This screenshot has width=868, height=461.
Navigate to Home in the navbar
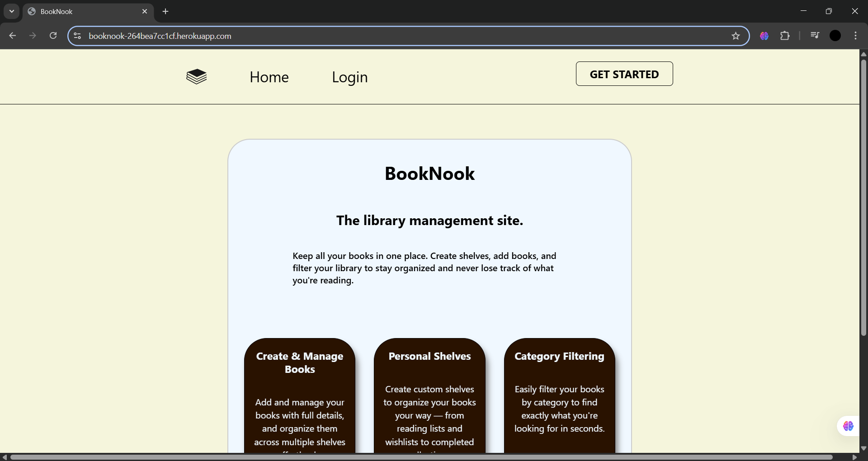point(269,77)
